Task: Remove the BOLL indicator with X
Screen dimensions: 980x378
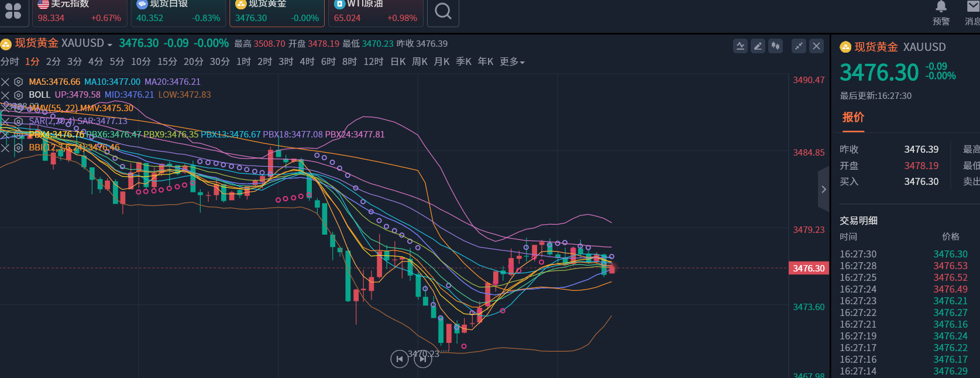Action: (x=5, y=95)
